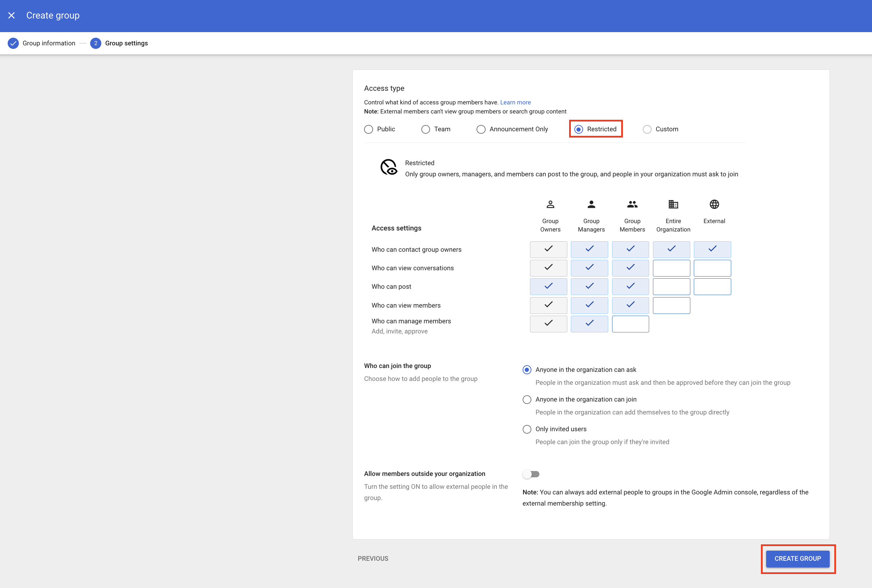
Task: Choose the Team access type
Action: click(426, 130)
